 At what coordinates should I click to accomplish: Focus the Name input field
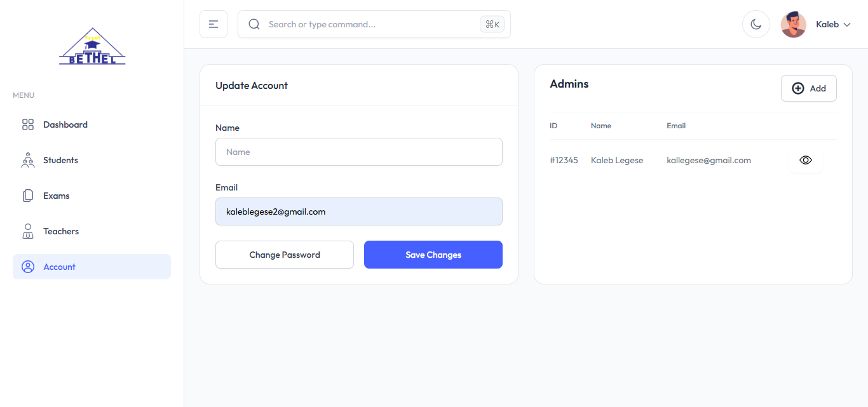click(359, 152)
